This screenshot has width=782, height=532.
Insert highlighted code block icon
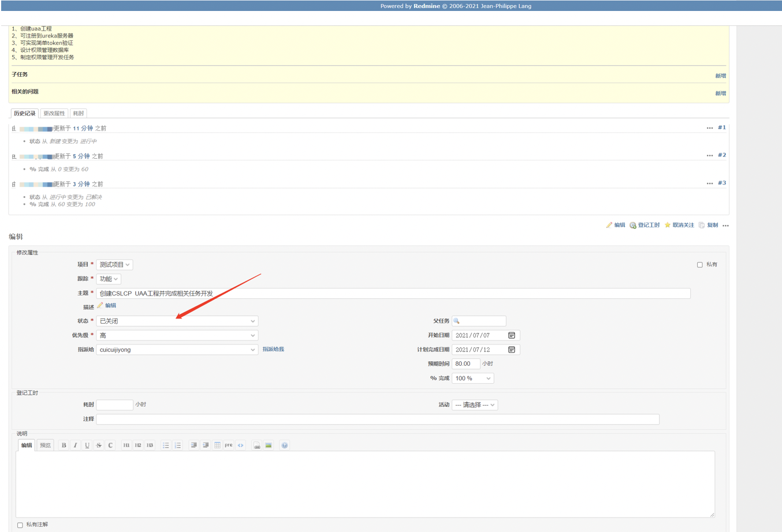241,445
